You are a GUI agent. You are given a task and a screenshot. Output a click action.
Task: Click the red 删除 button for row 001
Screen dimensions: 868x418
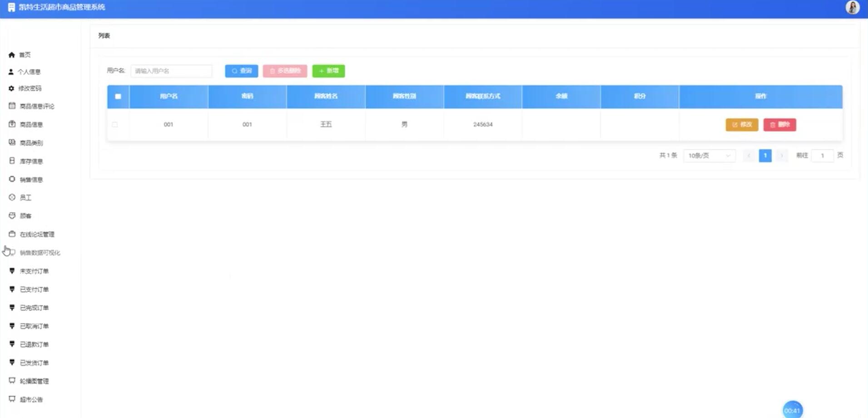tap(779, 125)
